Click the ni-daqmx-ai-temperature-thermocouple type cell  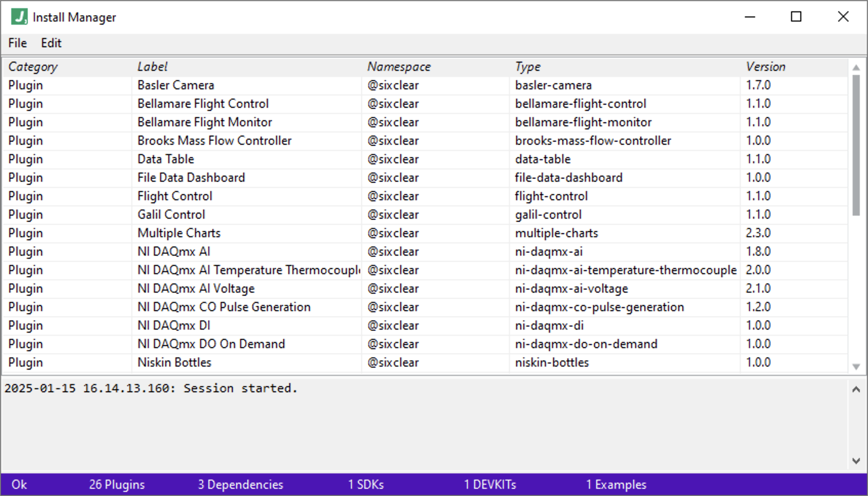(x=626, y=270)
